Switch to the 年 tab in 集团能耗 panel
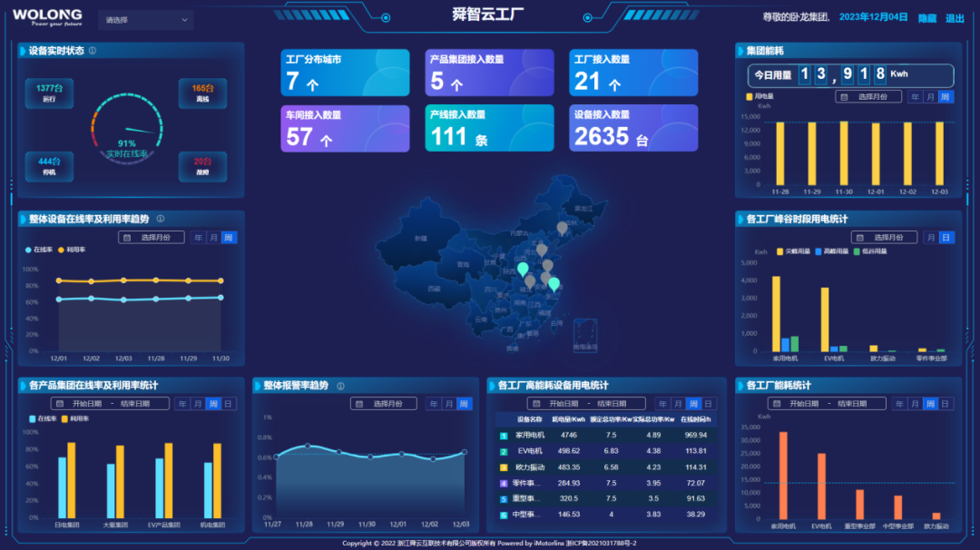This screenshot has width=980, height=550. (x=916, y=96)
